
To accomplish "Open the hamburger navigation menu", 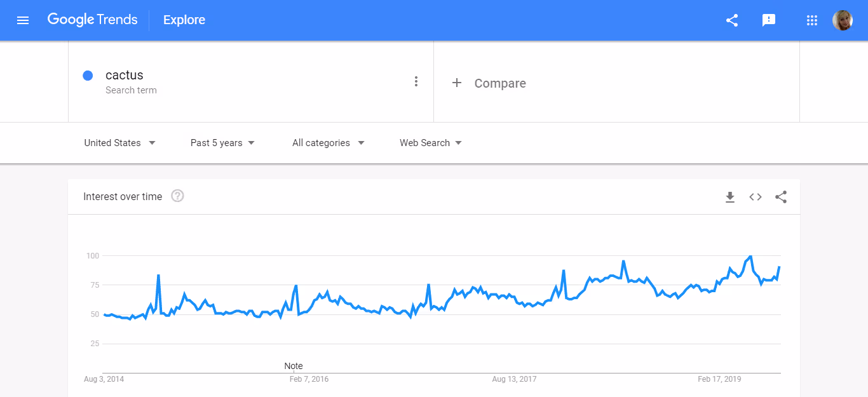I will point(23,20).
